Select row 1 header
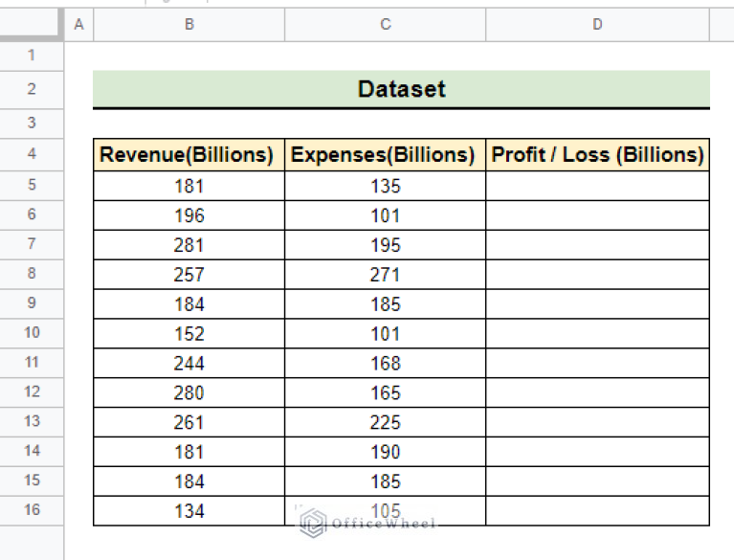The image size is (734, 560). (x=32, y=56)
